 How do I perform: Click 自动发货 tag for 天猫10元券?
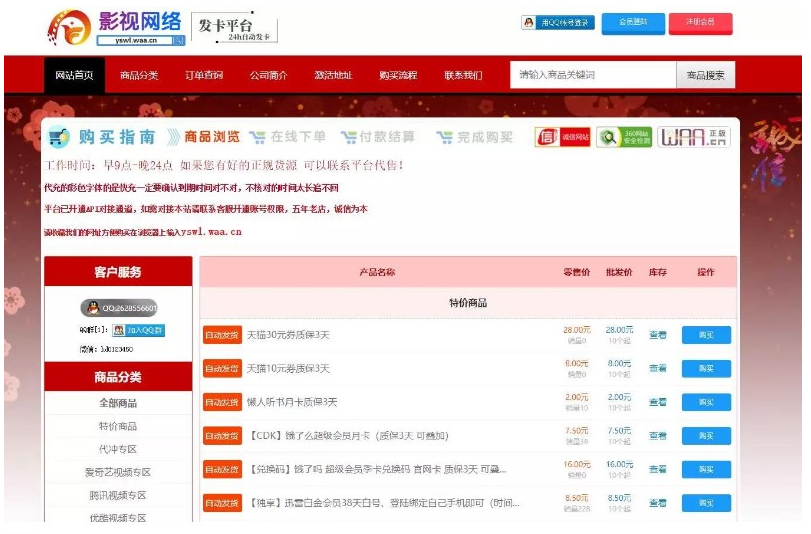coord(222,369)
